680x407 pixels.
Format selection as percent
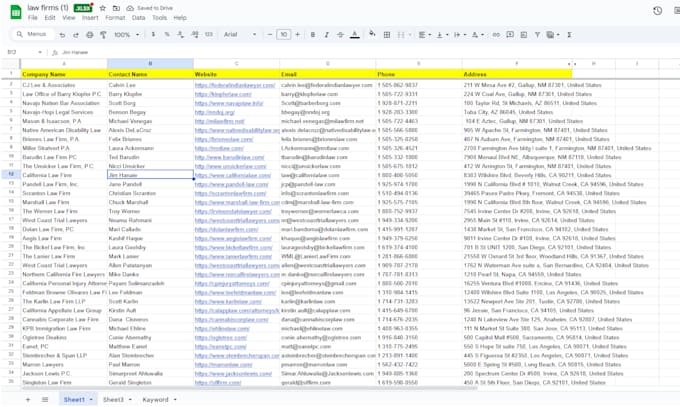click(167, 34)
